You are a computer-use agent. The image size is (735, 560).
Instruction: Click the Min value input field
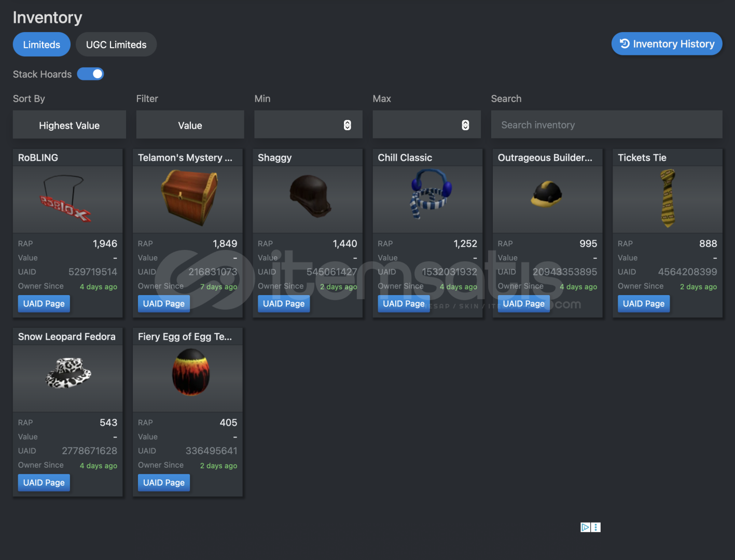308,125
